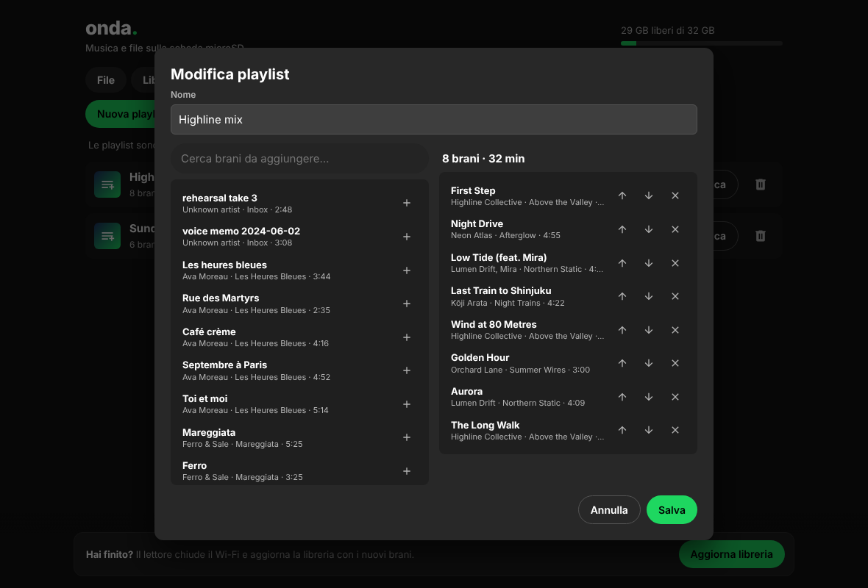The height and width of the screenshot is (588, 868).
Task: Click the Modifica playlist heading
Action: [230, 74]
